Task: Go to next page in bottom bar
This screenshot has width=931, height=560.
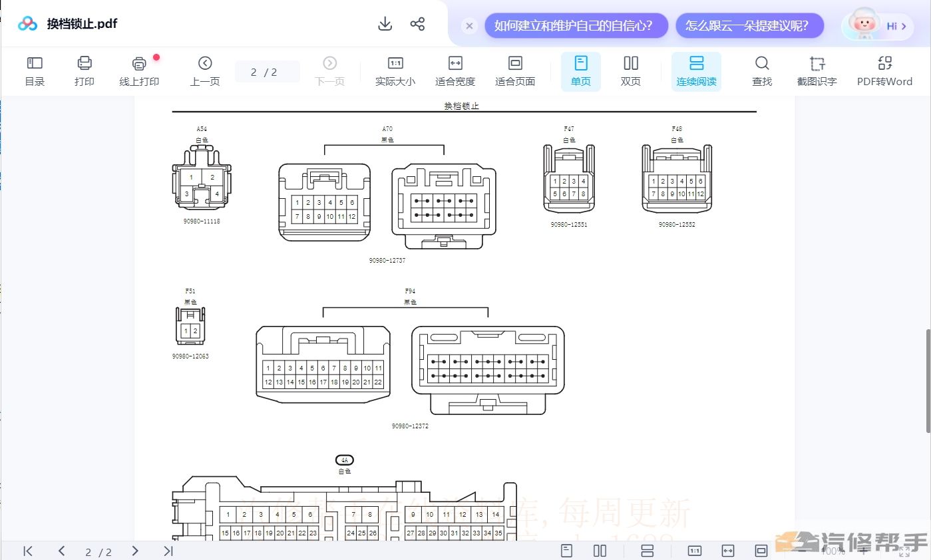Action: point(134,551)
